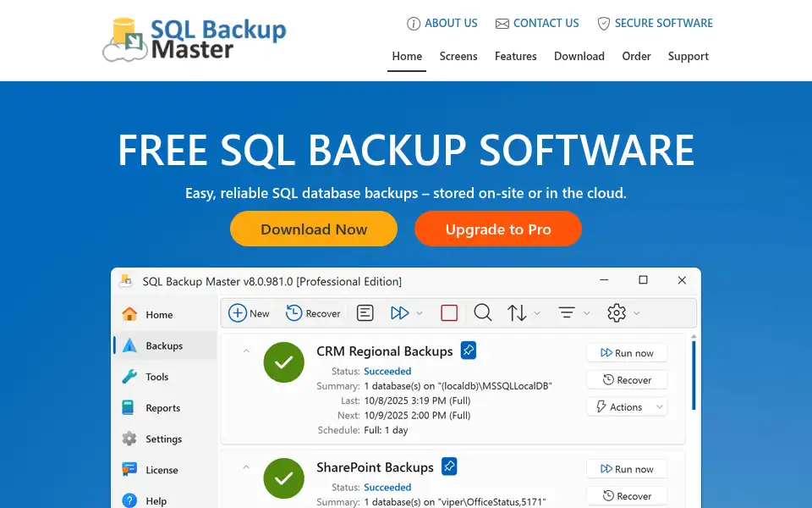
Task: Click the toolbar settings gear icon
Action: click(x=617, y=313)
